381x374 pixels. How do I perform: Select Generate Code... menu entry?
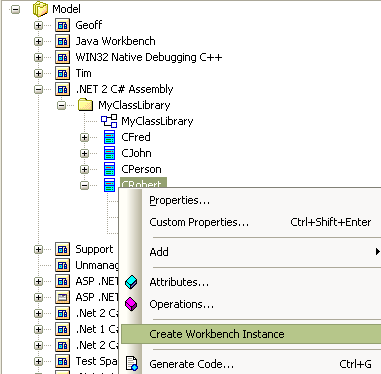[250, 364]
